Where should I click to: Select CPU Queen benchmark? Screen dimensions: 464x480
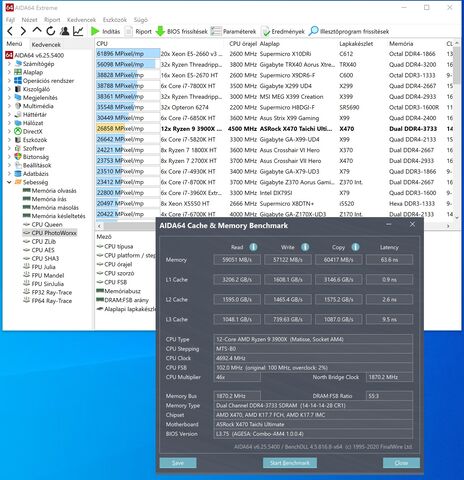tap(43, 224)
